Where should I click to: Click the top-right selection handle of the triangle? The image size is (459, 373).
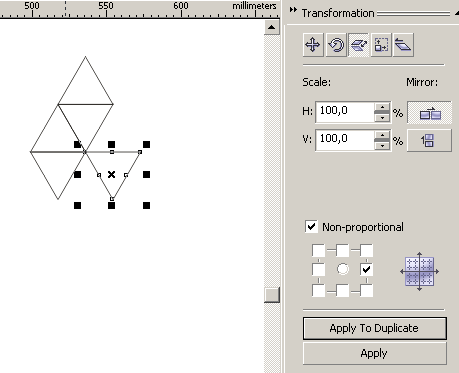click(146, 144)
